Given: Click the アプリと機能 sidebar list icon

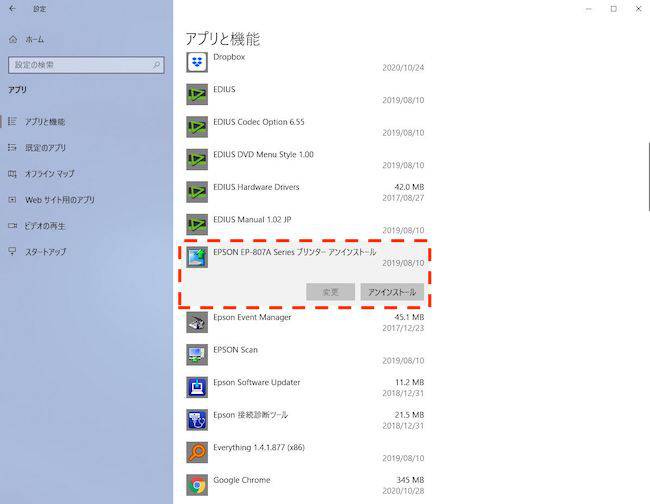Looking at the screenshot, I should (x=12, y=121).
